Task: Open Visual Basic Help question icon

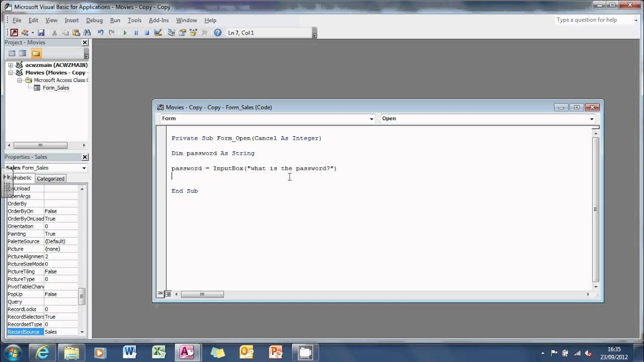Action: tap(217, 33)
